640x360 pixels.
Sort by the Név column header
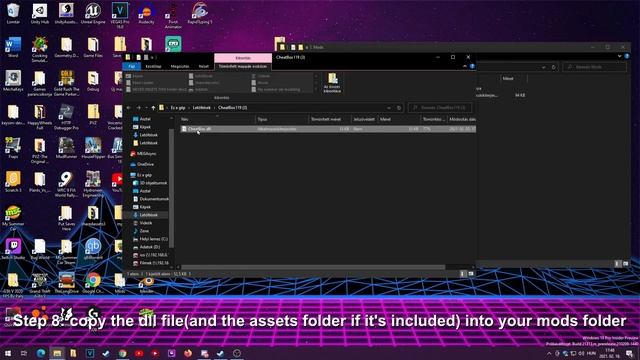click(218, 119)
